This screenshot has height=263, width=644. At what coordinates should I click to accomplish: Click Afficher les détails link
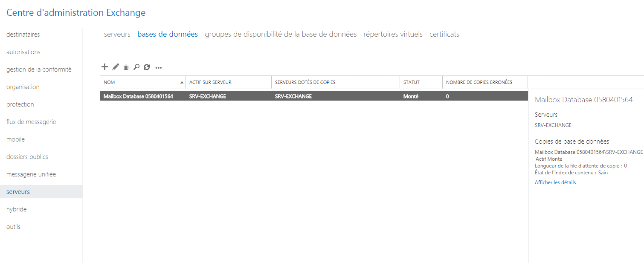[555, 182]
